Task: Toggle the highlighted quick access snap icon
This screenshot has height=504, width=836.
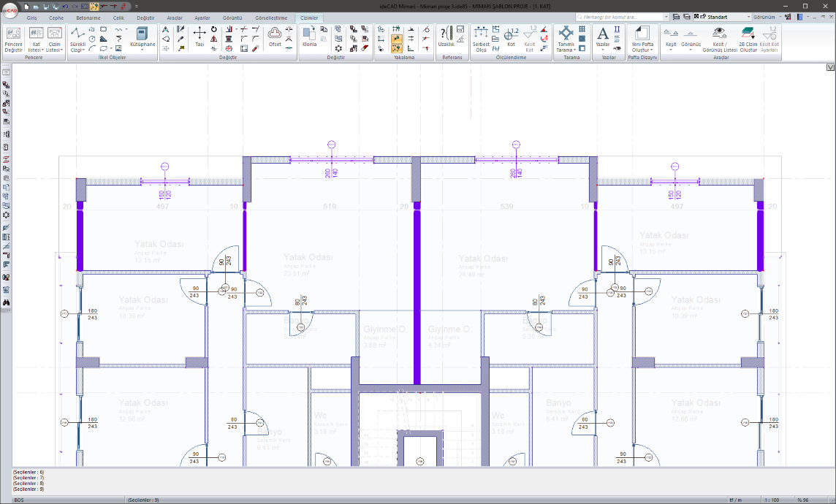Action: [x=94, y=7]
